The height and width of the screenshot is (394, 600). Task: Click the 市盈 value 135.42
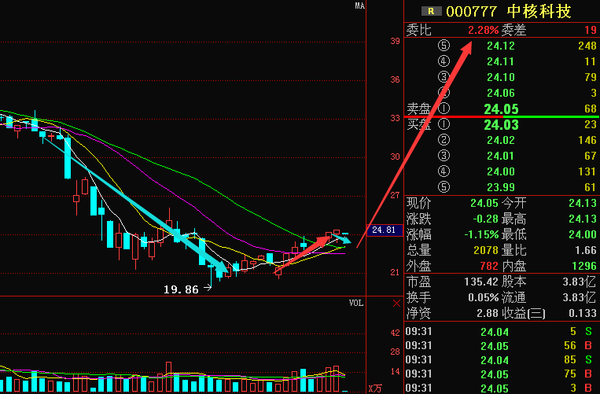(481, 282)
